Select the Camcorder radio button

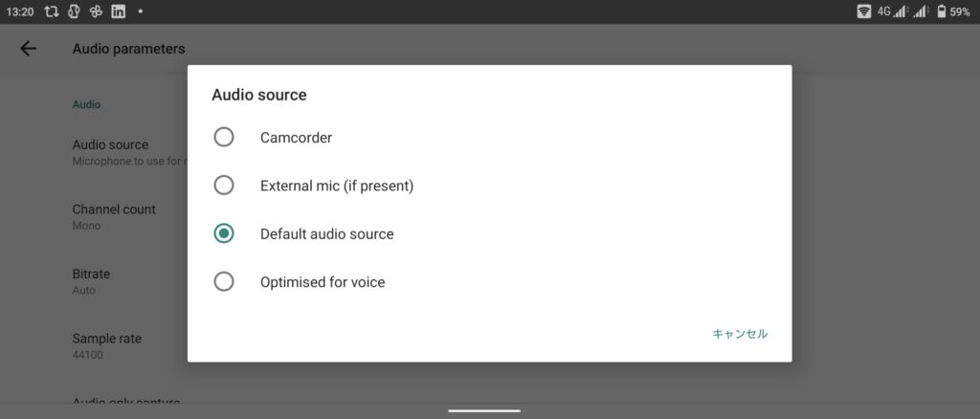224,138
